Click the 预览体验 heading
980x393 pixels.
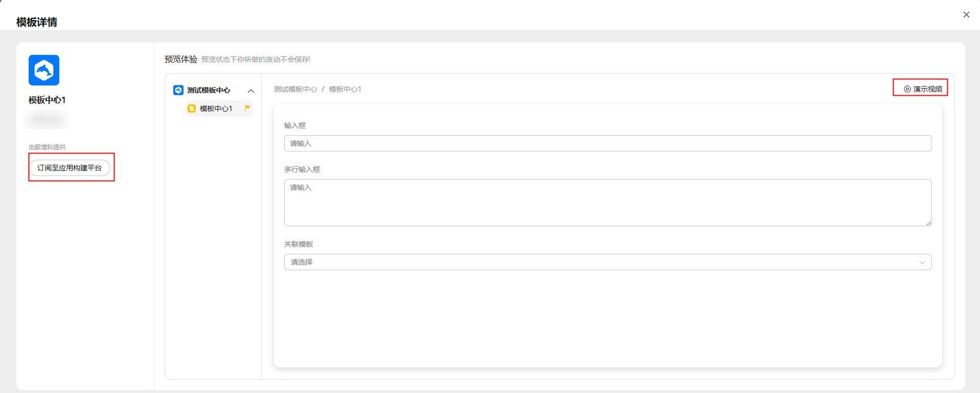(x=181, y=59)
